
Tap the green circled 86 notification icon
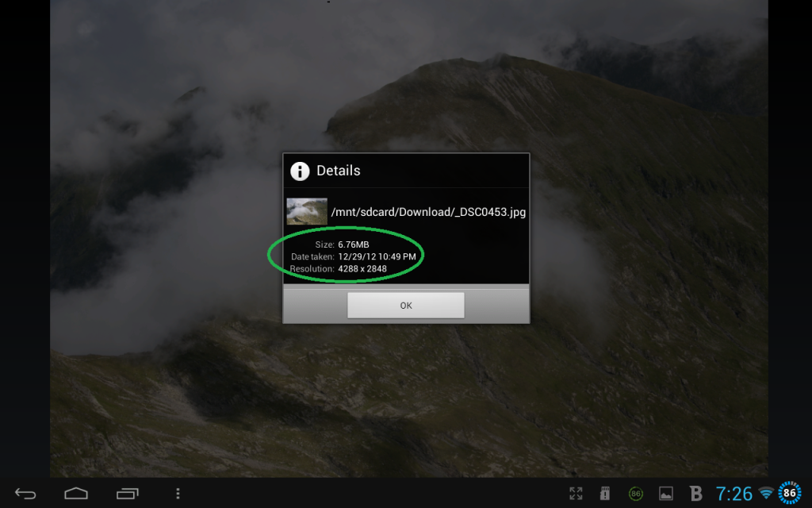tap(636, 494)
